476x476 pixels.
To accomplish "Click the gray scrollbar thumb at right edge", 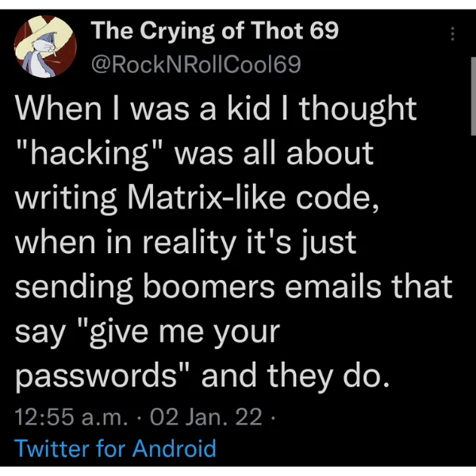I will [474, 96].
